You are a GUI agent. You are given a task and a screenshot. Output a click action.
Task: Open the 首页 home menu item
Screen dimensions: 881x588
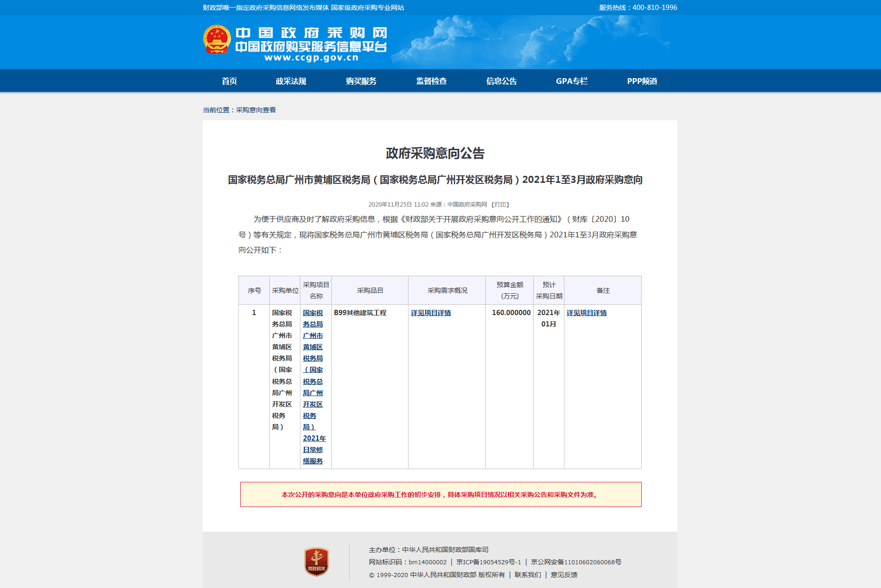point(229,81)
